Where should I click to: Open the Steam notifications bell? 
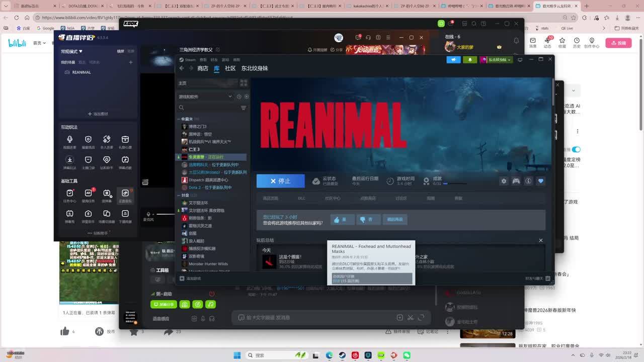pyautogui.click(x=470, y=59)
